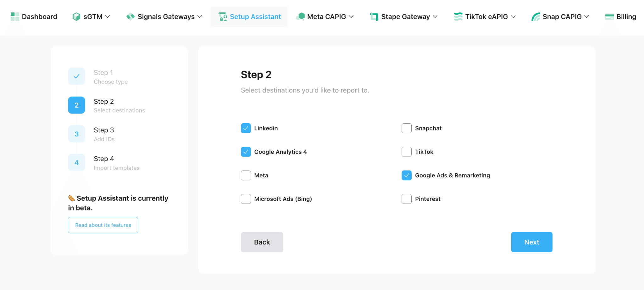Uncheck Google Ads & Remarketing

pos(407,175)
